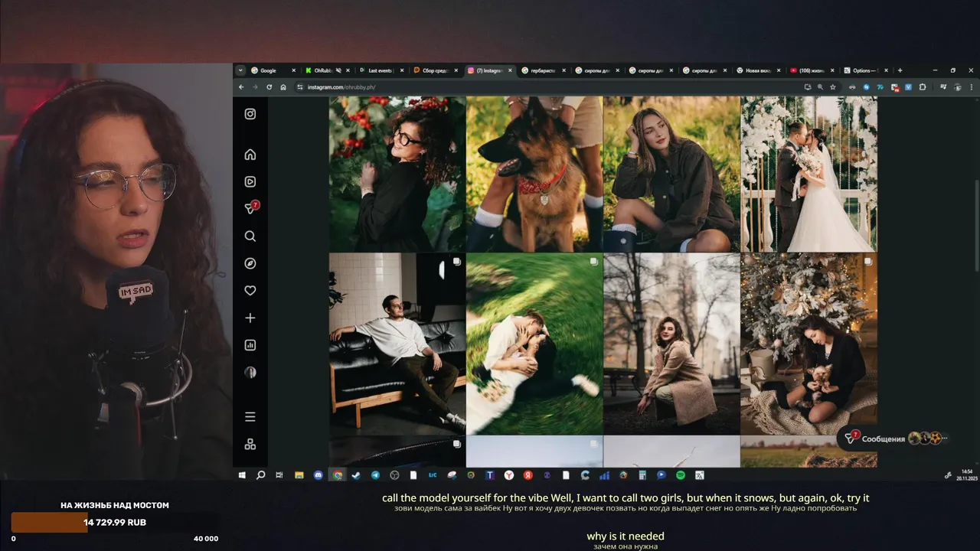Open the woman in beige coat photo

pos(671,344)
